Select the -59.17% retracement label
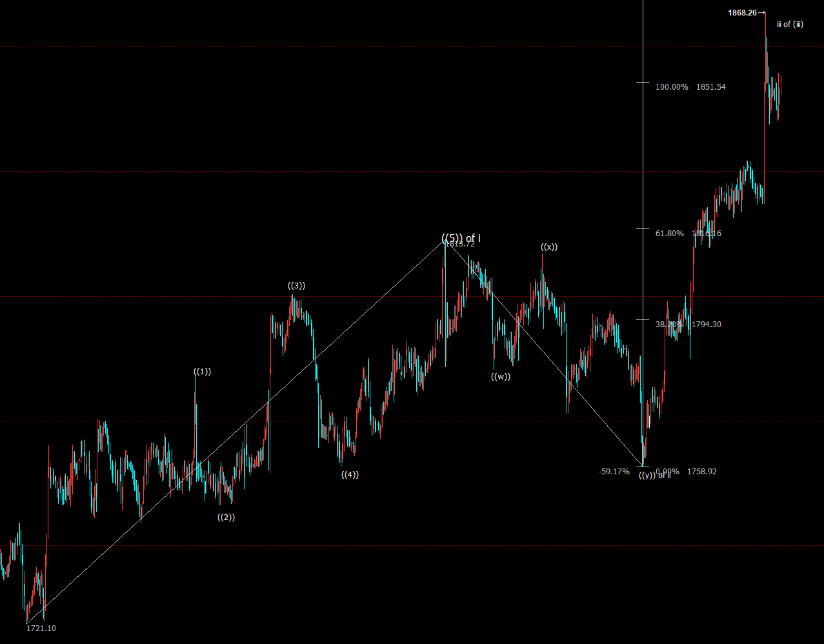 614,472
